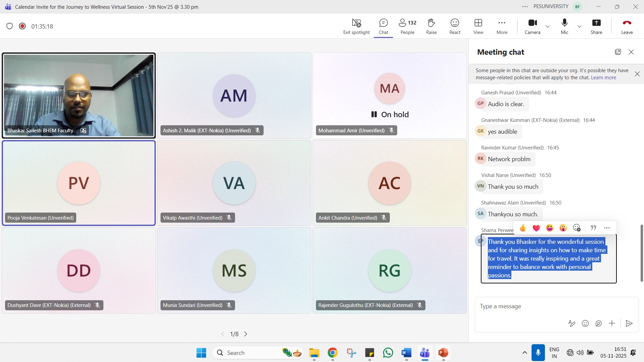
Task: Share your screen
Action: pyautogui.click(x=596, y=26)
